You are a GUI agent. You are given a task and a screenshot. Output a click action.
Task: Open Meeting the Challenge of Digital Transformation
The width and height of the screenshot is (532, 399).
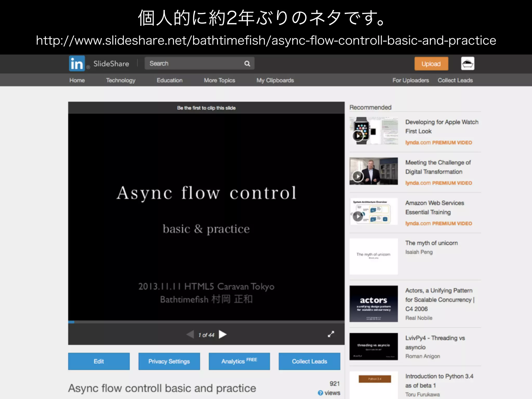438,167
